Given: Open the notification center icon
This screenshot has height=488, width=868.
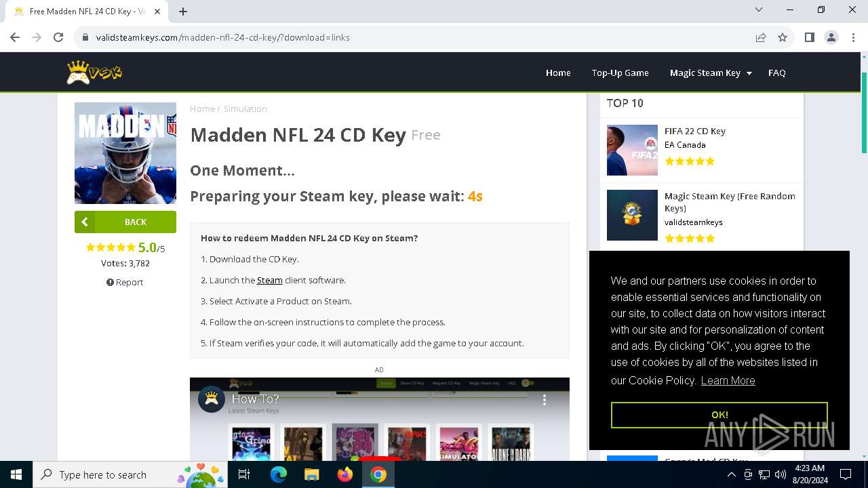Looking at the screenshot, I should (846, 474).
